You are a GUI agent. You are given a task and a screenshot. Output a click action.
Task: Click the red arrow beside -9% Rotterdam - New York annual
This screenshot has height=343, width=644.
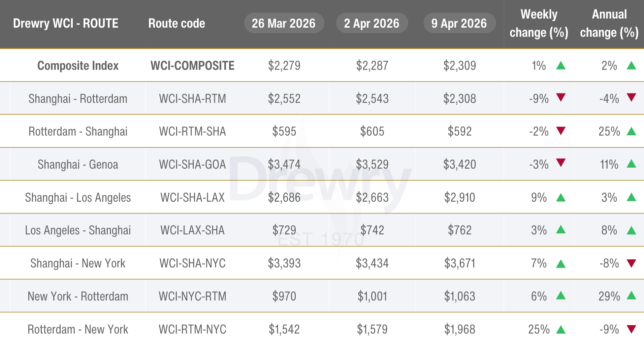(632, 329)
